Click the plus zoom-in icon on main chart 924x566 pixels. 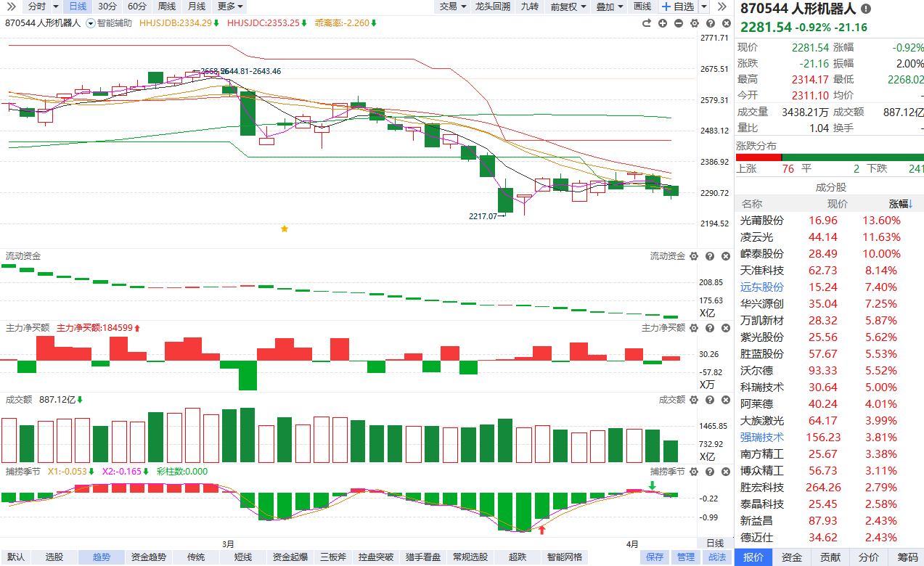[x=663, y=23]
